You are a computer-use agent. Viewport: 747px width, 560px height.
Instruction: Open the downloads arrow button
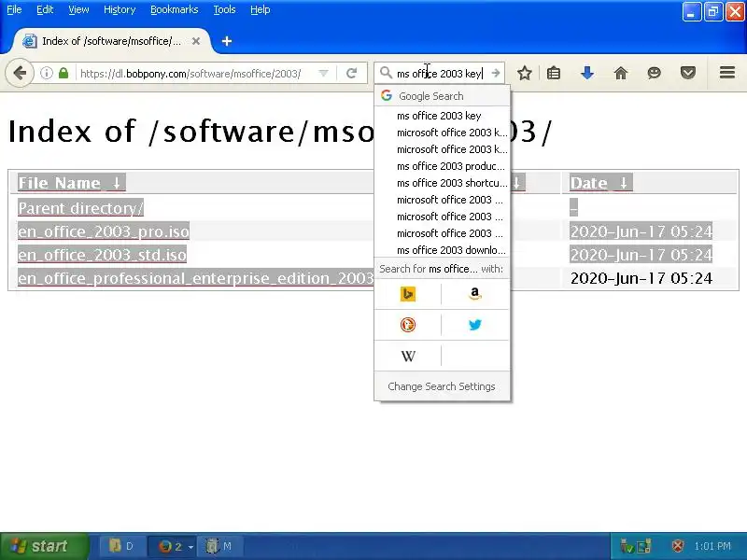pos(587,73)
